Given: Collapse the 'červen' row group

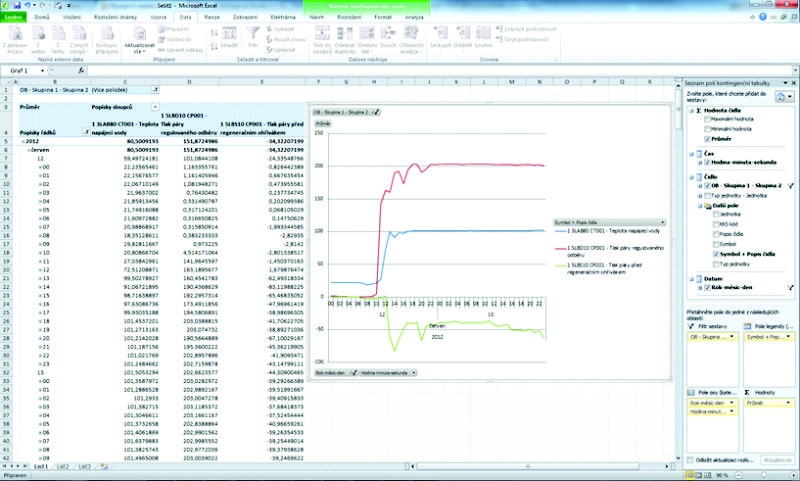Looking at the screenshot, I should click(x=29, y=150).
